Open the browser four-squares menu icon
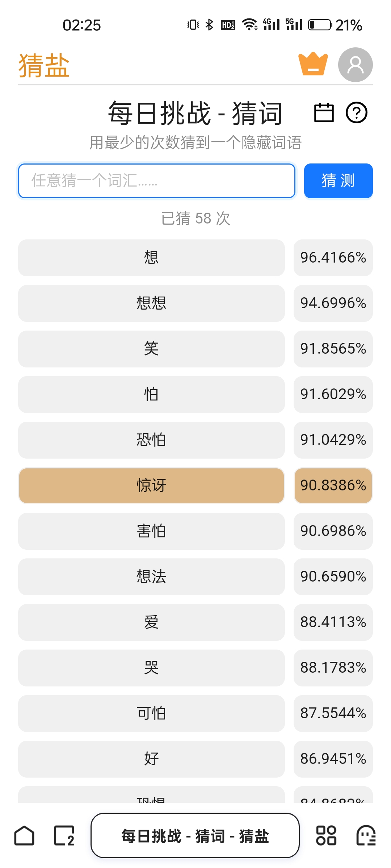The height and width of the screenshot is (868, 391). point(326,836)
